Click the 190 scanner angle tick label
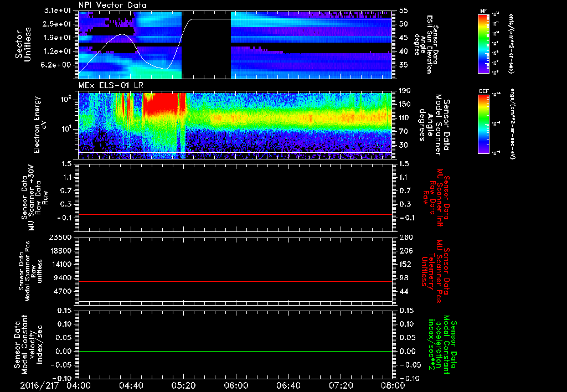 (405, 91)
